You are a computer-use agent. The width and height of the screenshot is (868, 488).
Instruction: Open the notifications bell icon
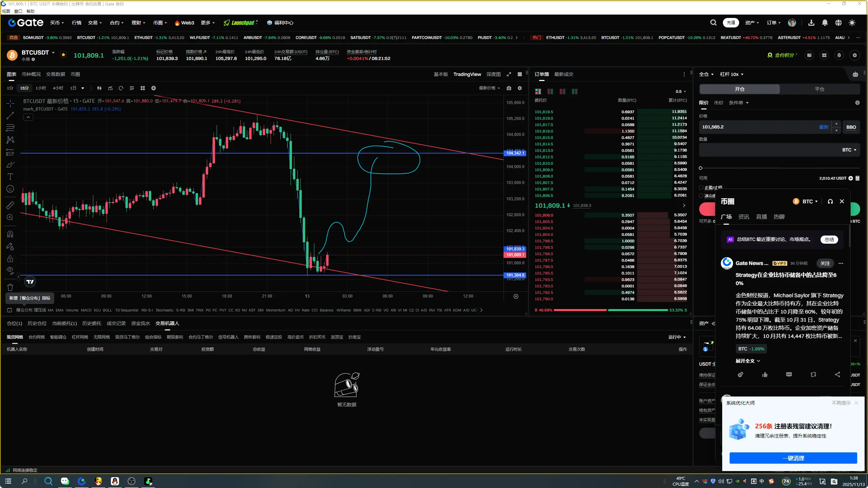[x=825, y=23]
